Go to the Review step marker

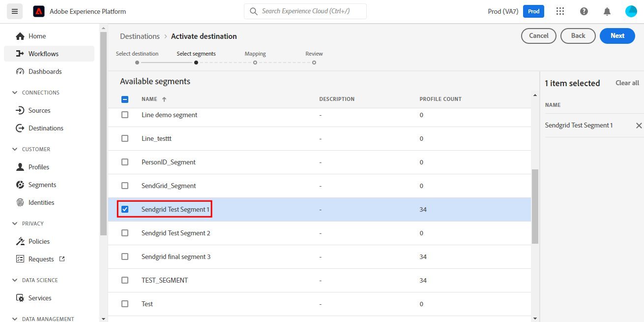point(314,63)
